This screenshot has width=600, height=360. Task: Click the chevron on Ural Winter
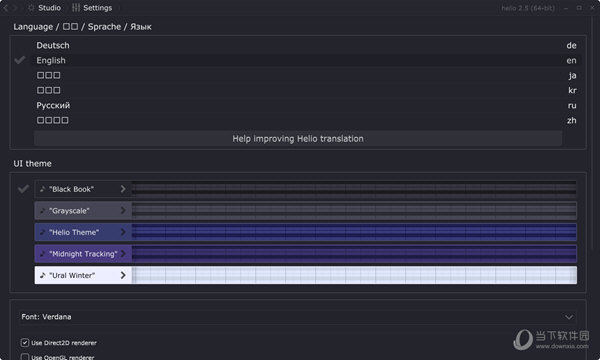(x=123, y=275)
